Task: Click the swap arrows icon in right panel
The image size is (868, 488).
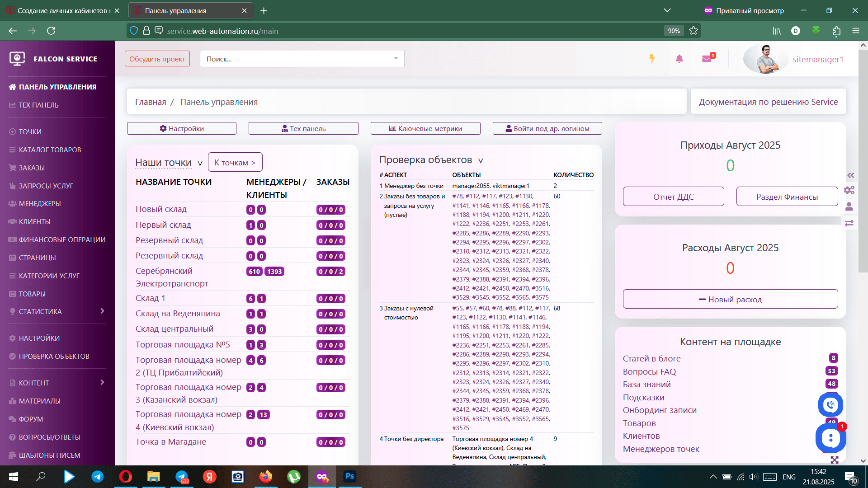Action: [849, 223]
